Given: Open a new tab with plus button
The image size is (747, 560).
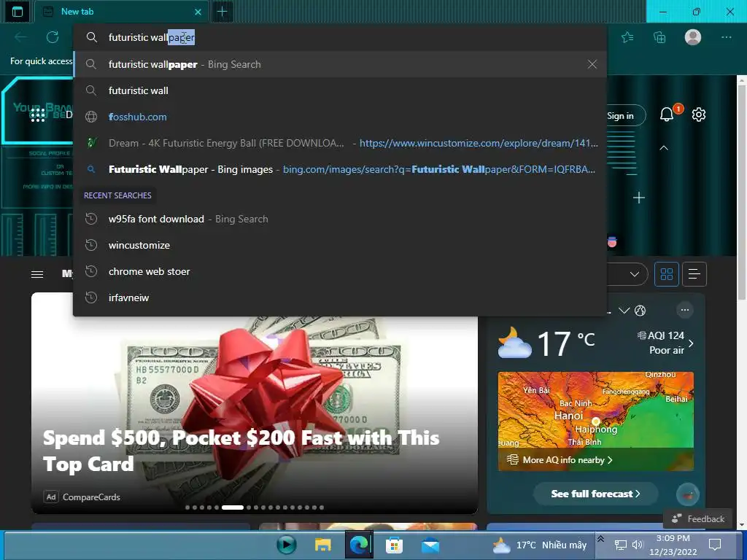Looking at the screenshot, I should 222,12.
